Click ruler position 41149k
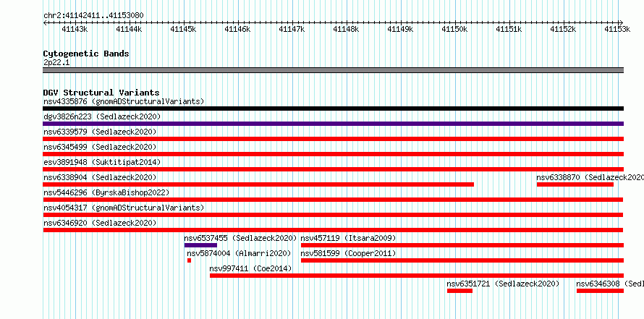 400,29
